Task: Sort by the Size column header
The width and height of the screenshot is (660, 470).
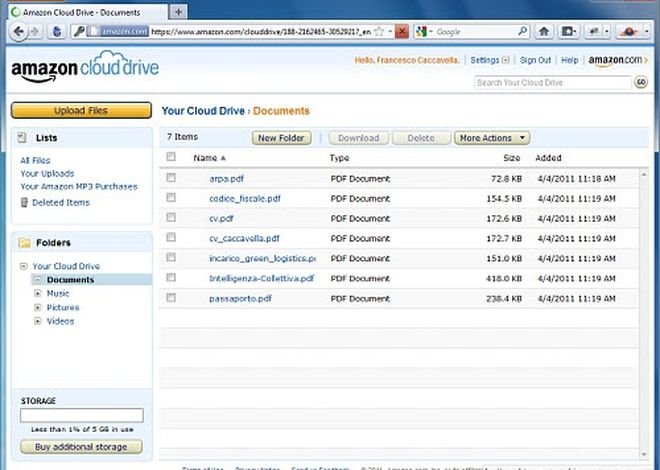Action: 512,158
